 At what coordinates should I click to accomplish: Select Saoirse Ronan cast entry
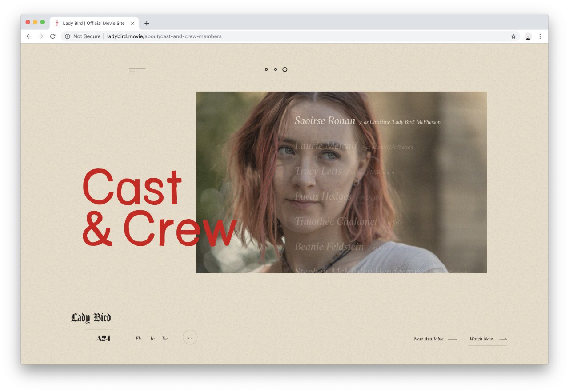(x=367, y=121)
